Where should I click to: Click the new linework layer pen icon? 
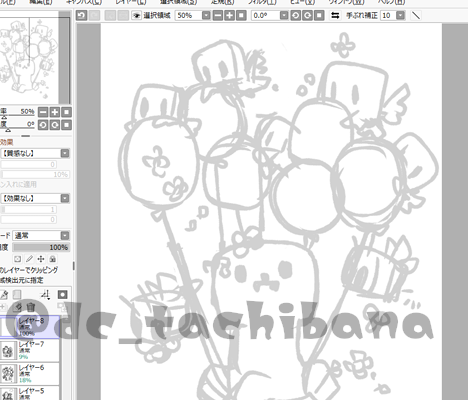pos(4,295)
